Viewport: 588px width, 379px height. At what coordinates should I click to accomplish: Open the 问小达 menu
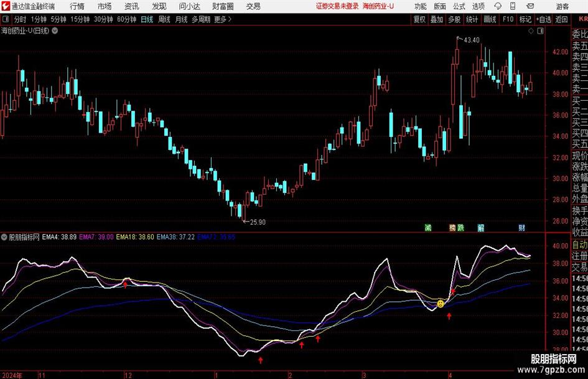(x=189, y=6)
